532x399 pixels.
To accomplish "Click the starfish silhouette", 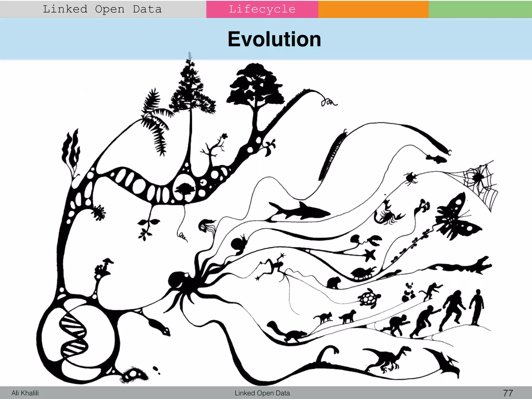I will point(369,255).
